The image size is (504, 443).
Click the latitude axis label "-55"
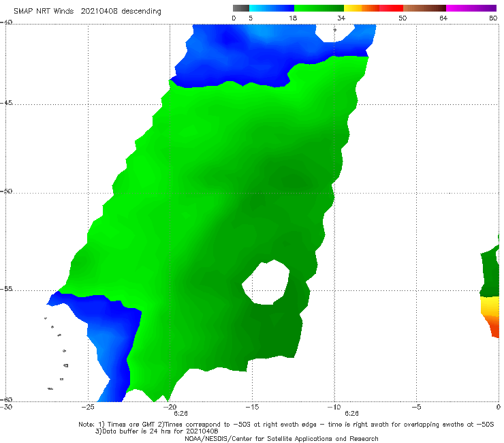click(6, 289)
